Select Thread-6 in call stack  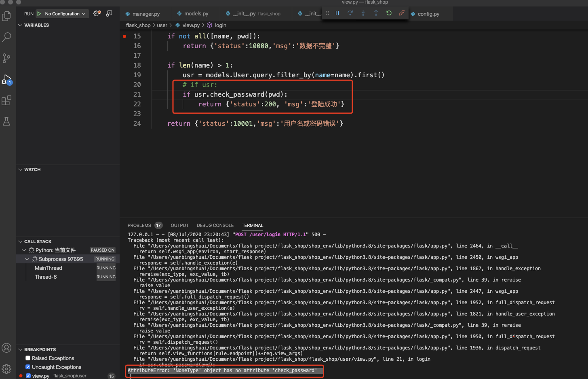point(46,277)
